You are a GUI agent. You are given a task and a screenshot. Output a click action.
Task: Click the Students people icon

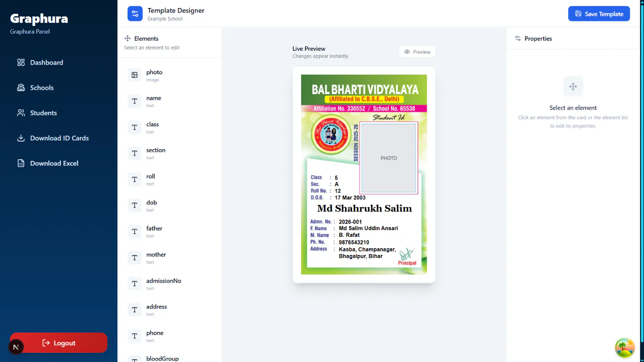[x=21, y=113]
